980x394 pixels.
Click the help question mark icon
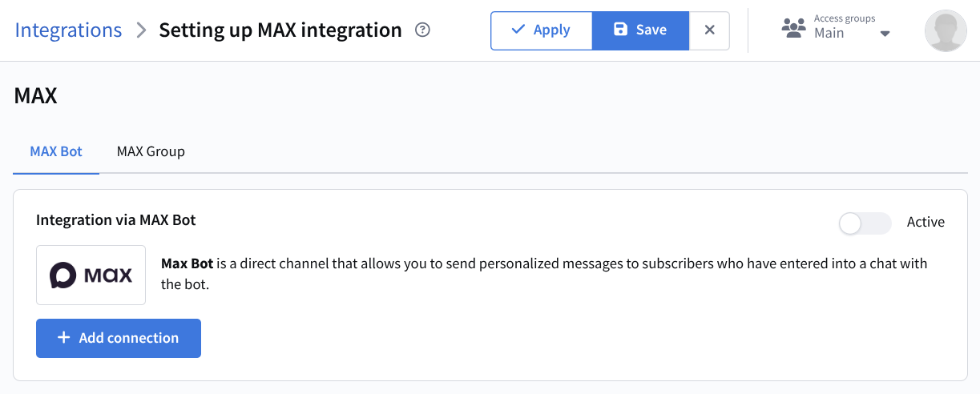pos(423,30)
